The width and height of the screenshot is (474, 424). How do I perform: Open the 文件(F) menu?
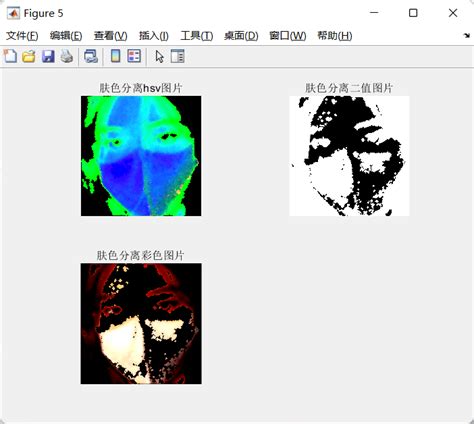coord(22,36)
